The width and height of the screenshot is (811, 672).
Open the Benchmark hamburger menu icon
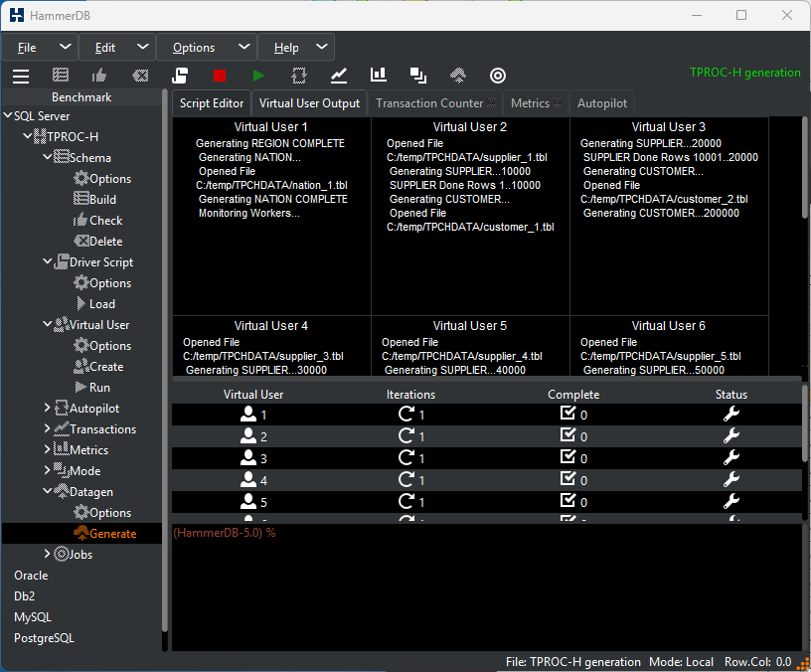tap(21, 76)
